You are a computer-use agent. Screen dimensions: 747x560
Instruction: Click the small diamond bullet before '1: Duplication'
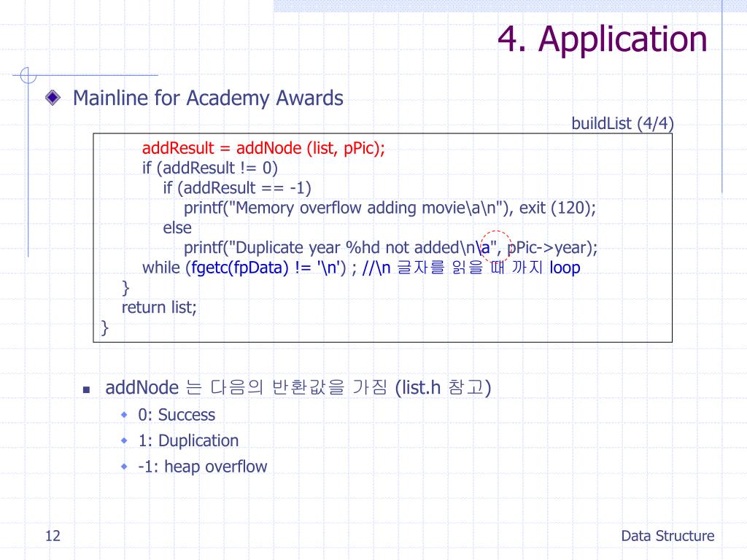pos(124,440)
